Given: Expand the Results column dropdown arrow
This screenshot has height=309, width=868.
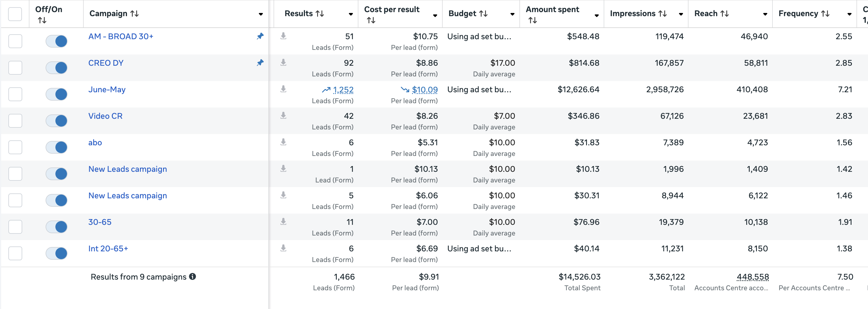Looking at the screenshot, I should (351, 14).
